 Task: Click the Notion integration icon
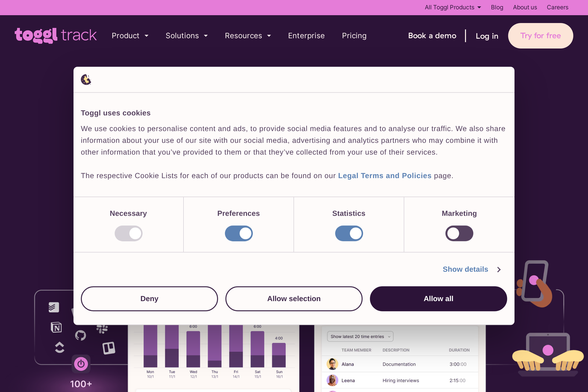(56, 327)
